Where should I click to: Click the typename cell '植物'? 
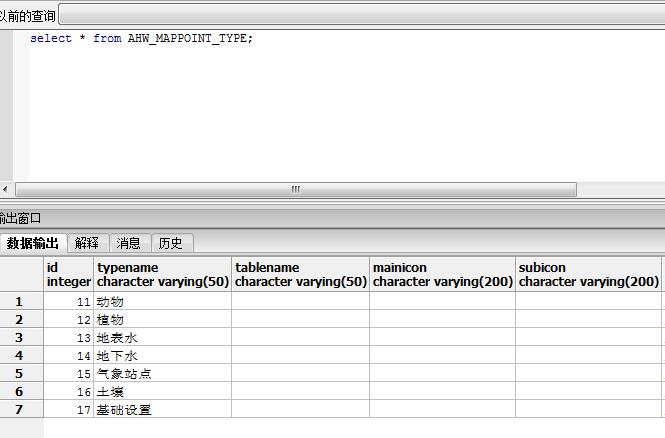(162, 319)
